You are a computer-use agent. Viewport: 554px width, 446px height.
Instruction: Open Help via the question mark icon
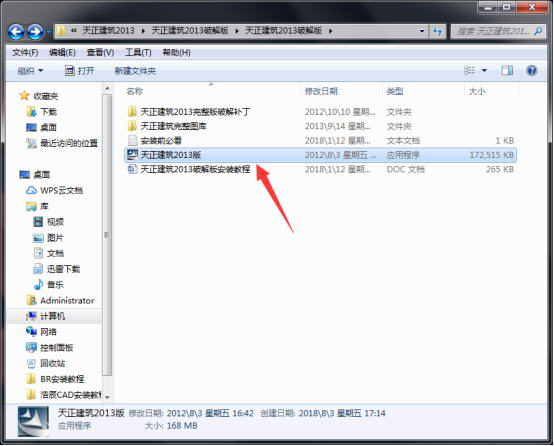coord(531,70)
